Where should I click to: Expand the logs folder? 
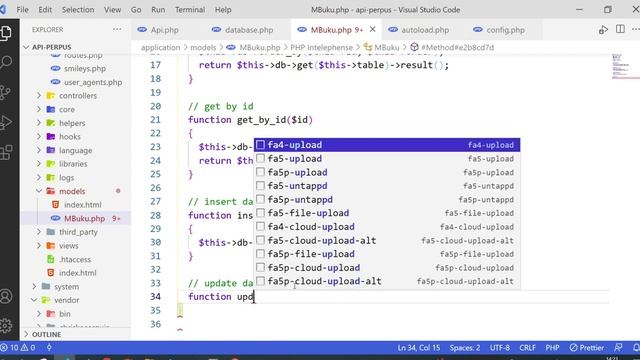(39, 178)
